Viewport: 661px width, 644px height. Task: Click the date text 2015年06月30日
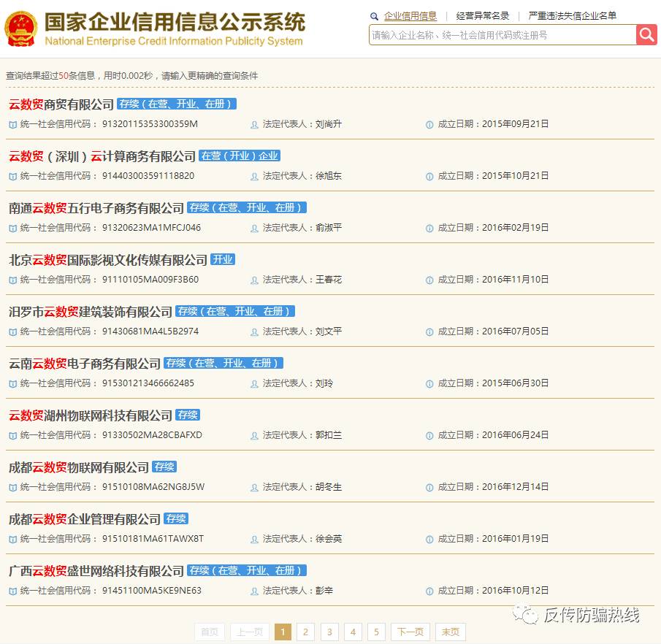click(x=515, y=383)
